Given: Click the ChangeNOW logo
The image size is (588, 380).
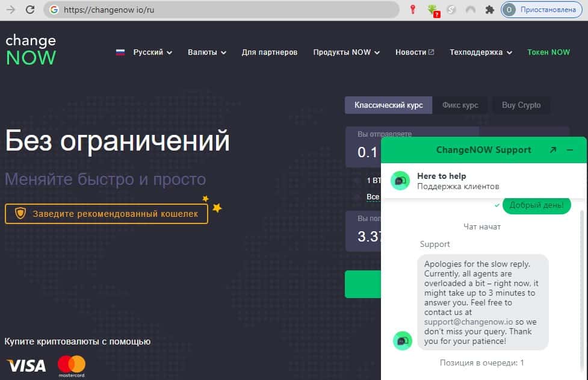Looking at the screenshot, I should click(x=31, y=50).
